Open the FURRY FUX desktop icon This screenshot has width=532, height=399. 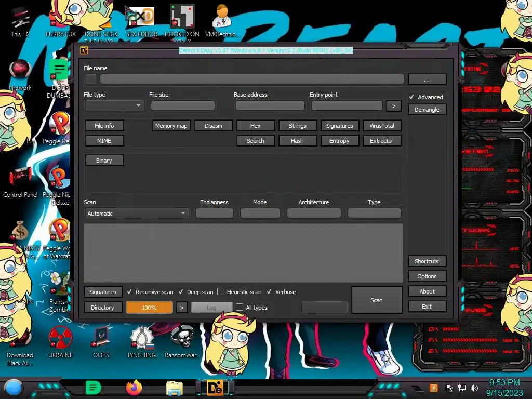61,21
